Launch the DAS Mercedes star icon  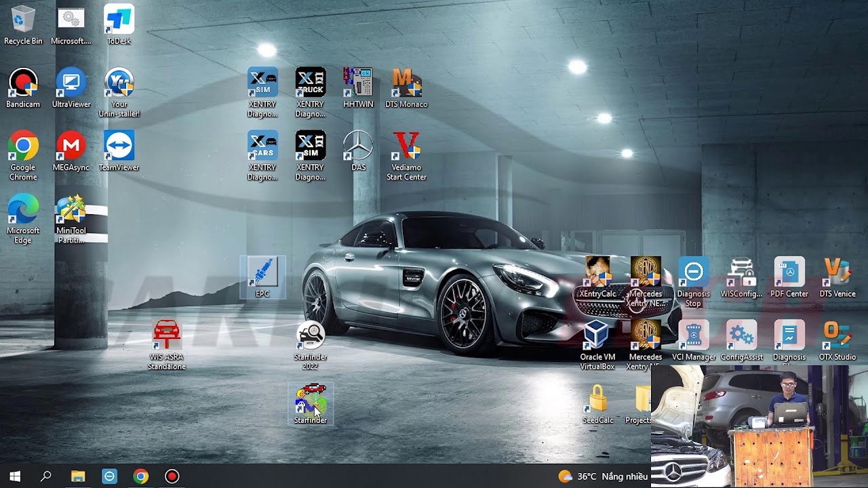coord(358,146)
